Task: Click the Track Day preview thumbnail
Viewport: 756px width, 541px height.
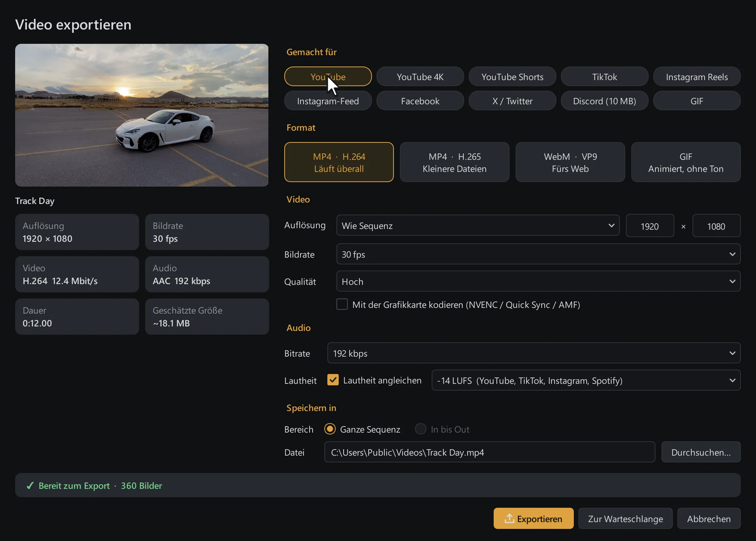Action: (142, 115)
